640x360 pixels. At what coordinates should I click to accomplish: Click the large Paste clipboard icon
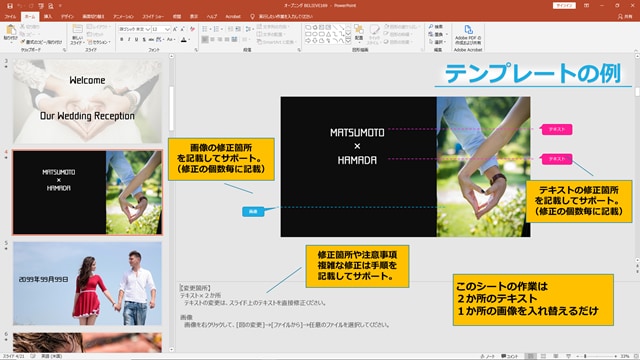point(11,32)
